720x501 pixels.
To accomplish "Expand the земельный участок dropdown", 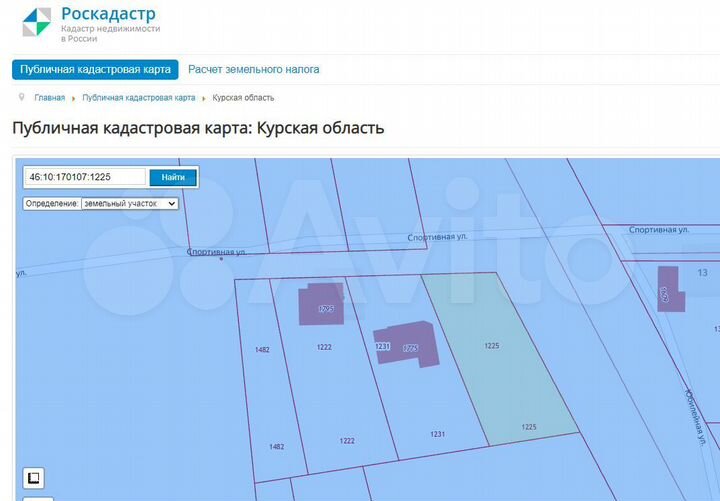I will pos(130,203).
